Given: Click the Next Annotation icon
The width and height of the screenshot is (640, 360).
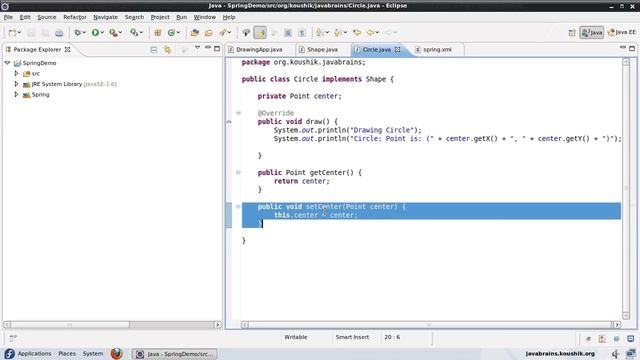Looking at the screenshot, I should (320, 33).
